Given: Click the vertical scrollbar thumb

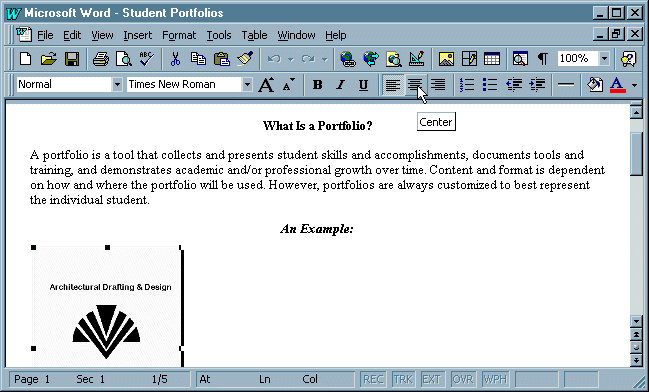Looking at the screenshot, I should tap(636, 154).
